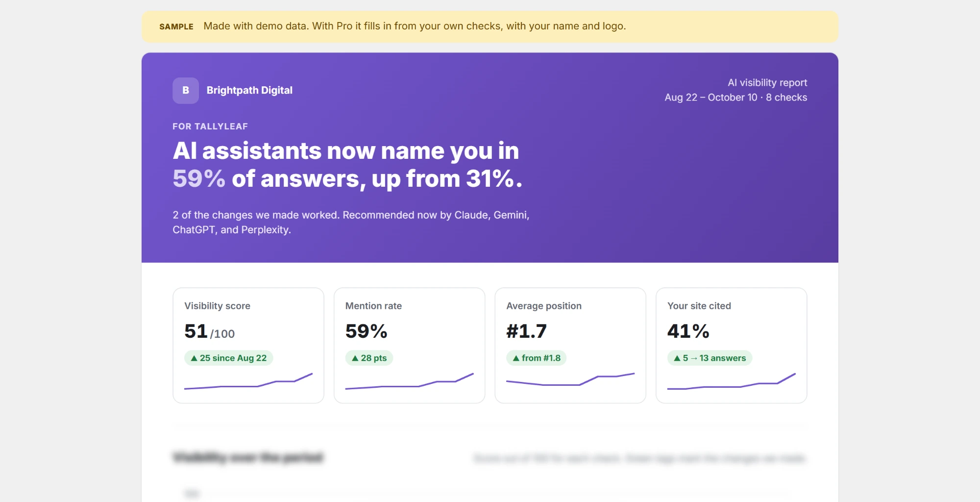Click the "2 of the changes we made worked" summary
Viewport: 980px width, 502px height.
(x=351, y=222)
